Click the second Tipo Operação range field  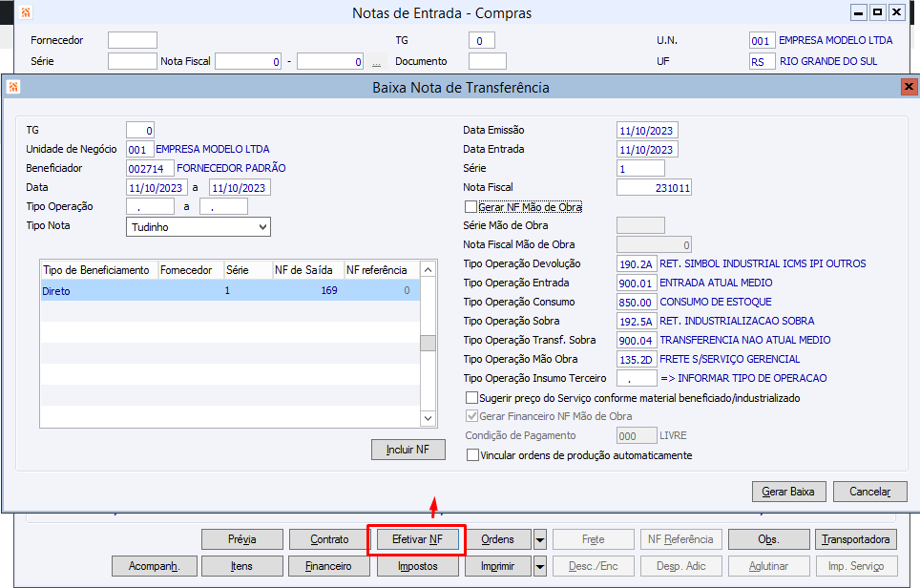tap(223, 206)
